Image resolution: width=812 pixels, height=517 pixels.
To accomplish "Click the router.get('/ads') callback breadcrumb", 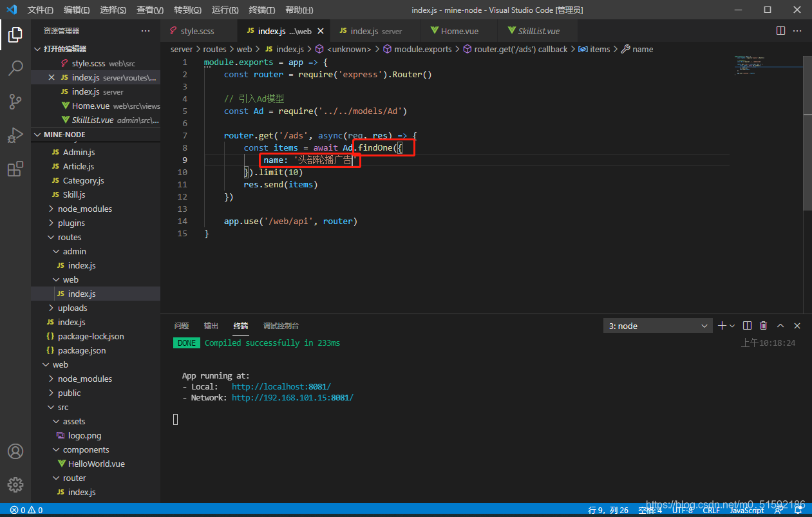I will tap(515, 49).
